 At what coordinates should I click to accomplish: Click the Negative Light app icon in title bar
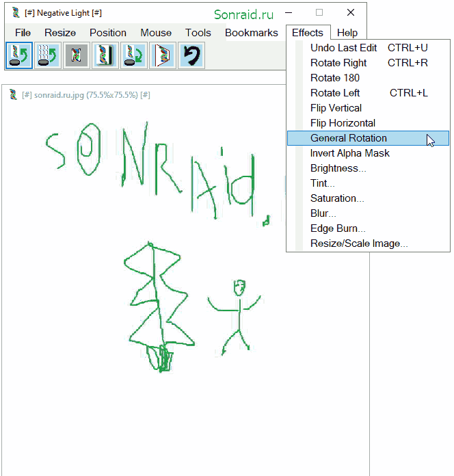pyautogui.click(x=16, y=13)
